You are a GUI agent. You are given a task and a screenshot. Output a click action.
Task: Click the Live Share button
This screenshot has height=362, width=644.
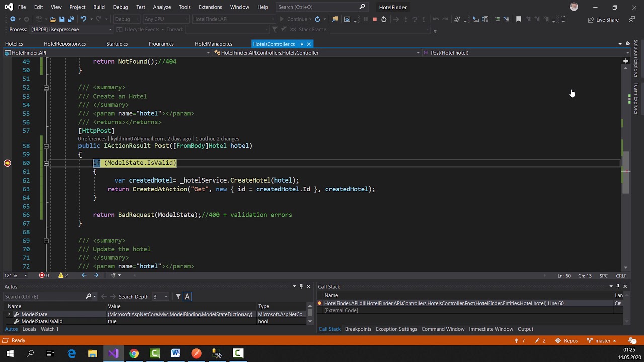[x=603, y=20]
